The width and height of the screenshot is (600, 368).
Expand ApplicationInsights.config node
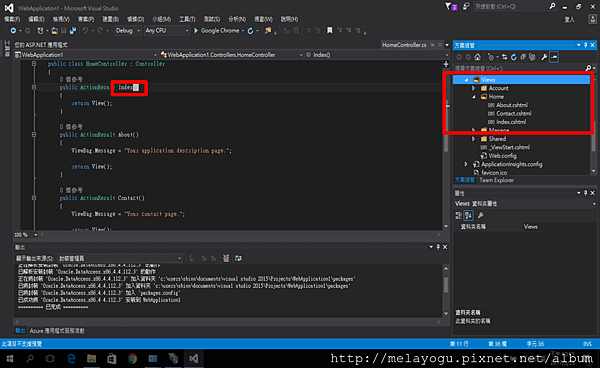point(466,164)
